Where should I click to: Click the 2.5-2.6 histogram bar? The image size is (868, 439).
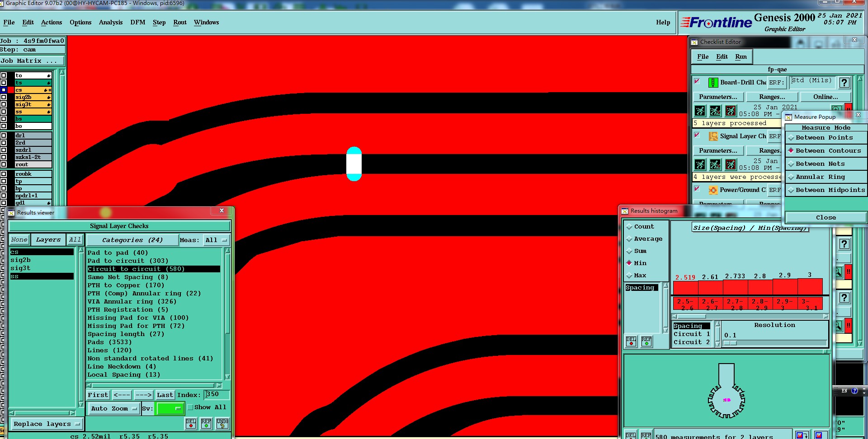pyautogui.click(x=685, y=288)
